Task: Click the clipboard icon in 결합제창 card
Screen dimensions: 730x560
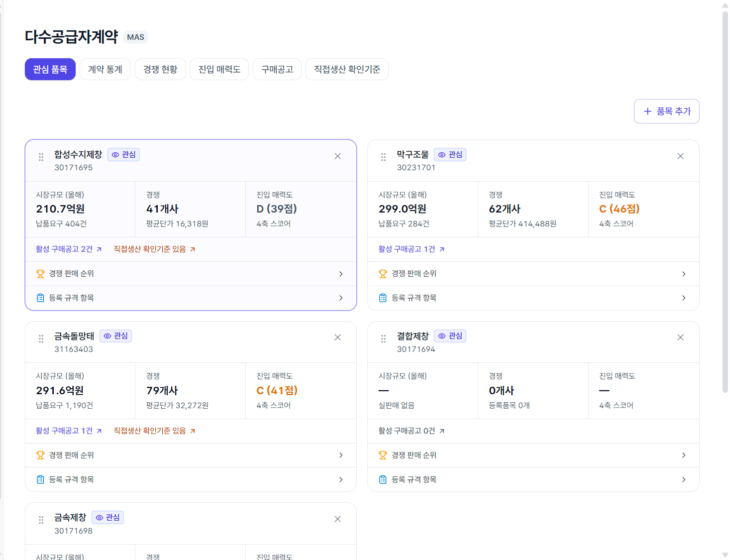Action: tap(383, 479)
